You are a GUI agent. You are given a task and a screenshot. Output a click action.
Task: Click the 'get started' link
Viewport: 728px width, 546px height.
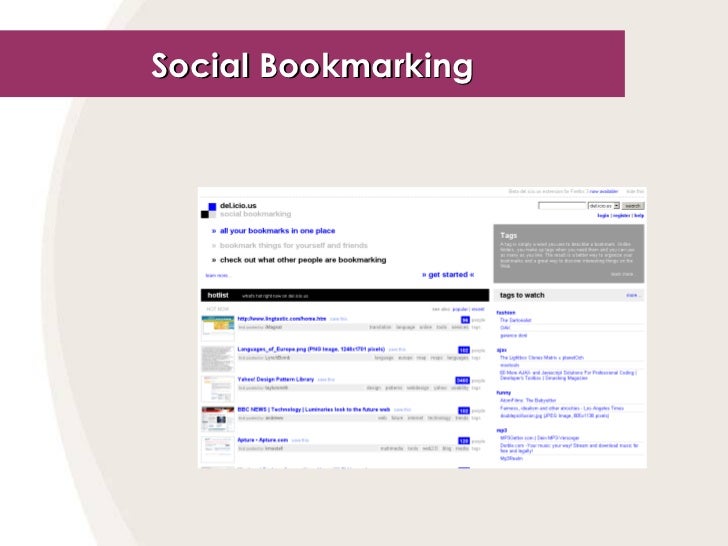pyautogui.click(x=448, y=274)
